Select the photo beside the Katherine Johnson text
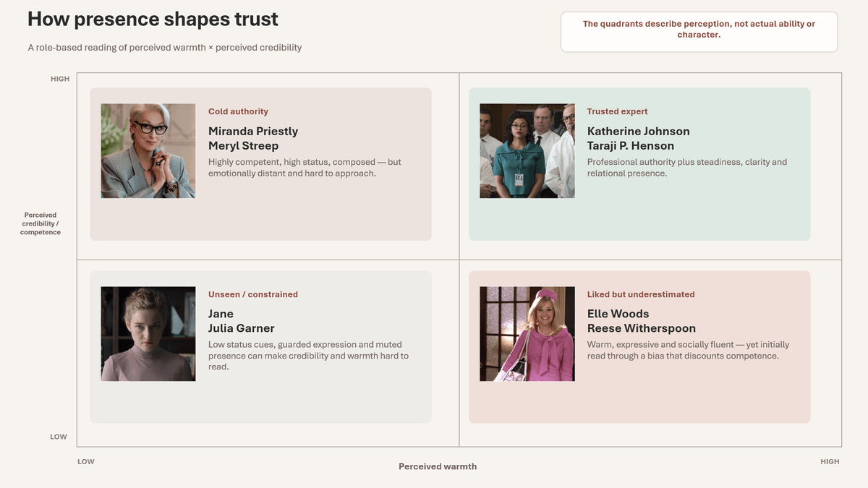This screenshot has height=488, width=868. click(x=527, y=151)
